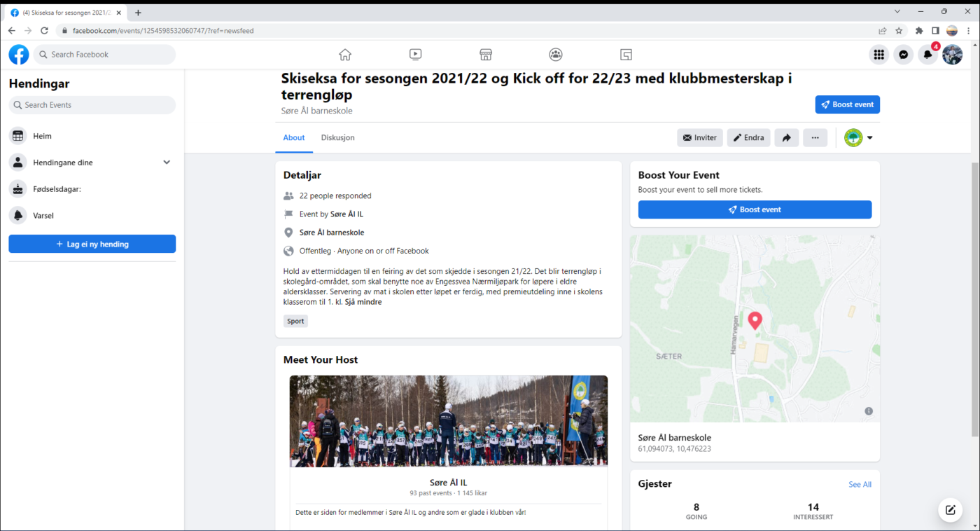980x531 pixels.
Task: Collapse description with Sjå mindre
Action: pyautogui.click(x=363, y=303)
